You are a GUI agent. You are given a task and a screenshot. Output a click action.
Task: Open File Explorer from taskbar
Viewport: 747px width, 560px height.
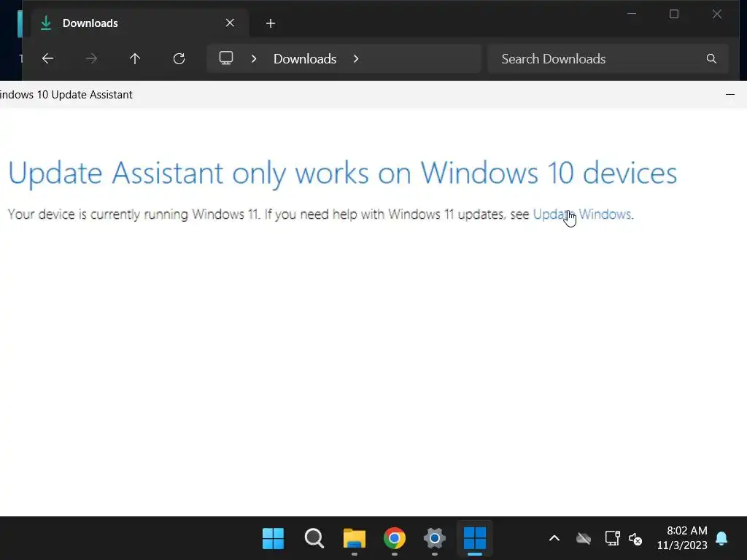[x=355, y=539]
